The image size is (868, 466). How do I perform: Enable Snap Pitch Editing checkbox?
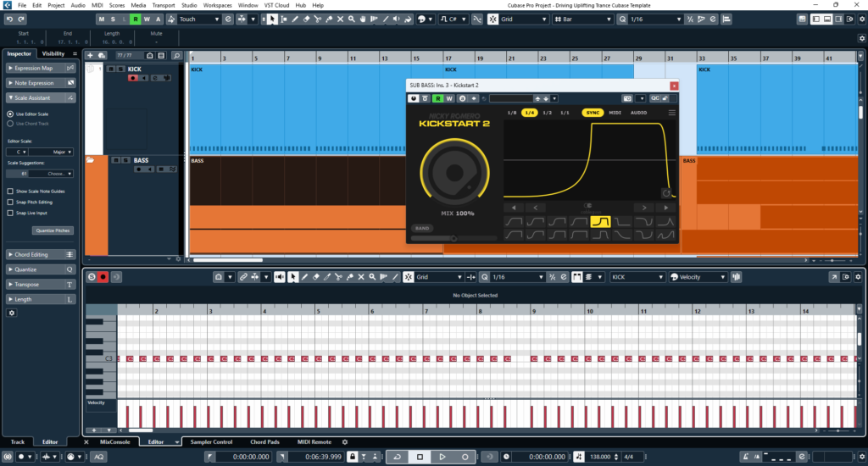[10, 202]
